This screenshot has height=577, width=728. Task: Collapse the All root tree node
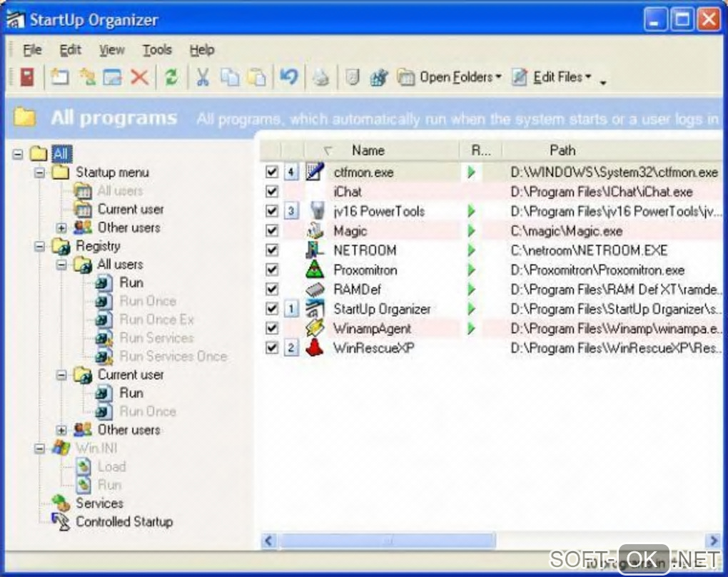18,154
